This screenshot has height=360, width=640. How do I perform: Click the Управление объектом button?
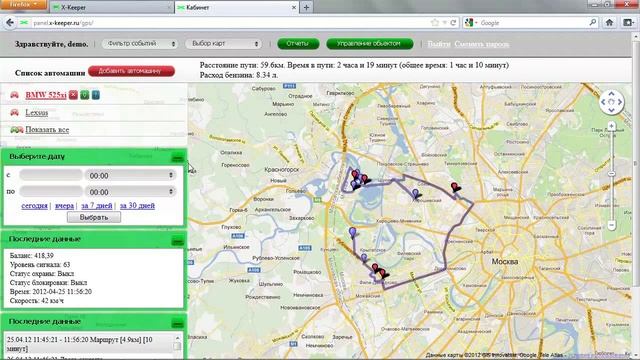[370, 44]
